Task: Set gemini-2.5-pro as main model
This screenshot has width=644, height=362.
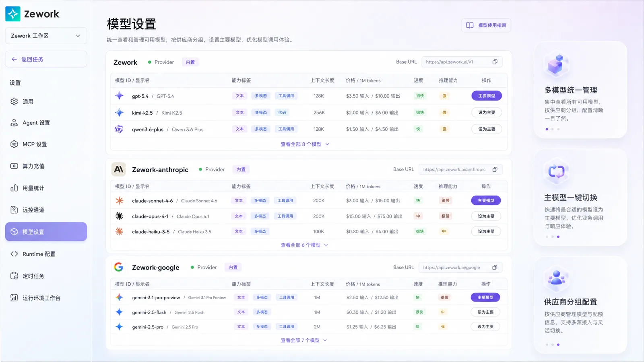Action: [485, 327]
